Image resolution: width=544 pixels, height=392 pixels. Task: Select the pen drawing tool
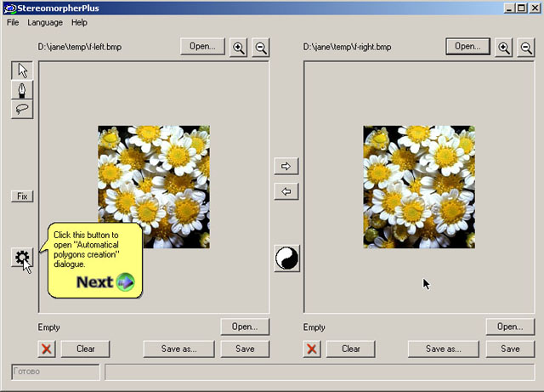(23, 90)
